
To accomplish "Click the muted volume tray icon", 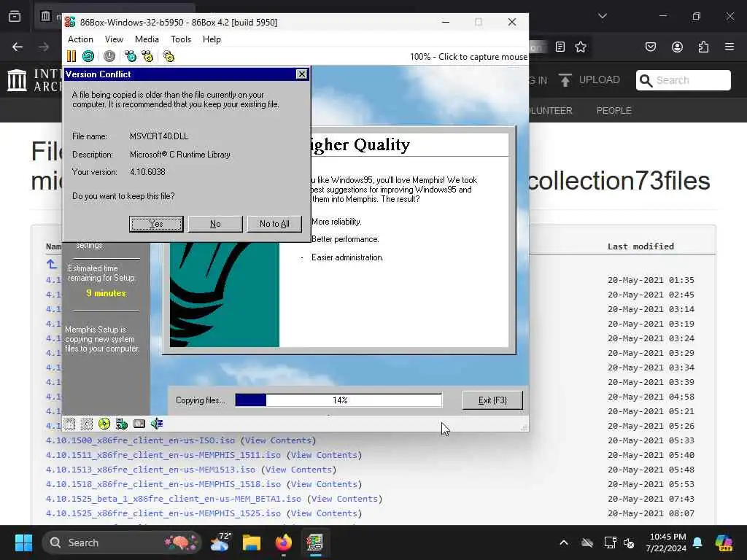I will (629, 542).
